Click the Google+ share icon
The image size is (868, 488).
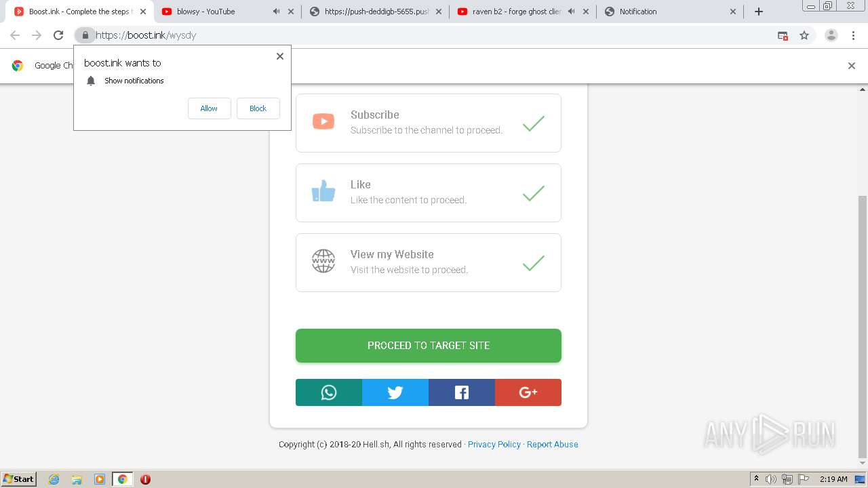click(x=528, y=392)
